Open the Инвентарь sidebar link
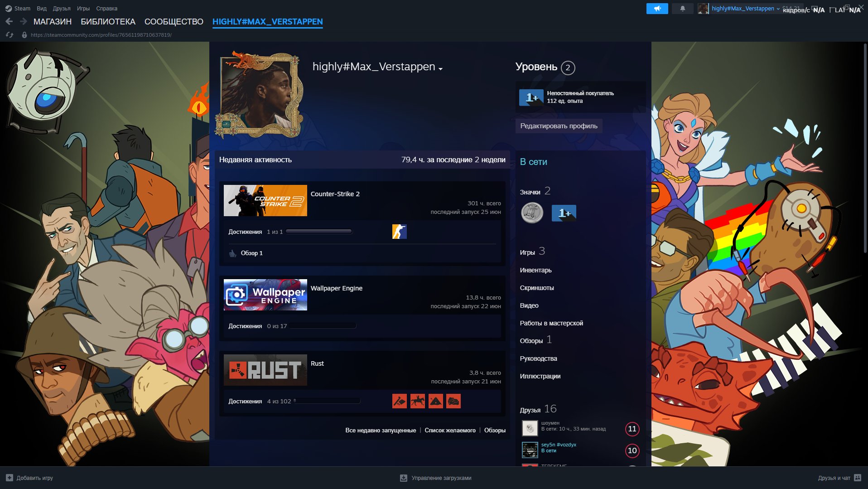 pyautogui.click(x=535, y=270)
